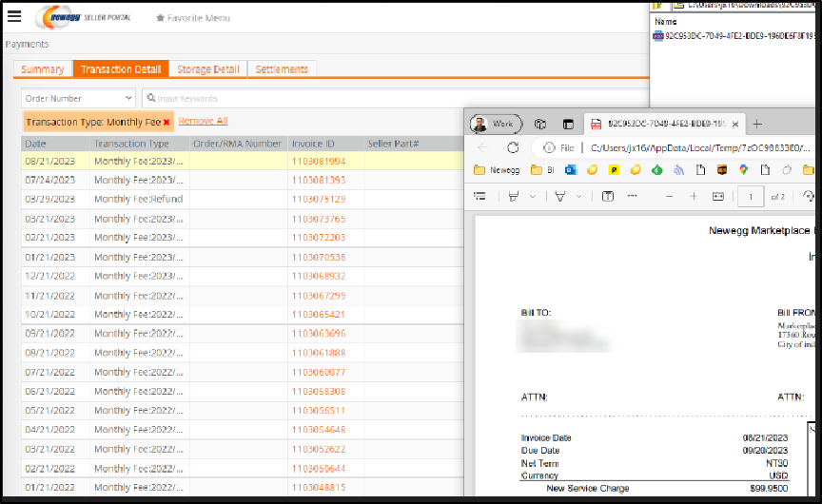This screenshot has width=822, height=504.
Task: Click the browser address bar path
Action: coord(700,147)
